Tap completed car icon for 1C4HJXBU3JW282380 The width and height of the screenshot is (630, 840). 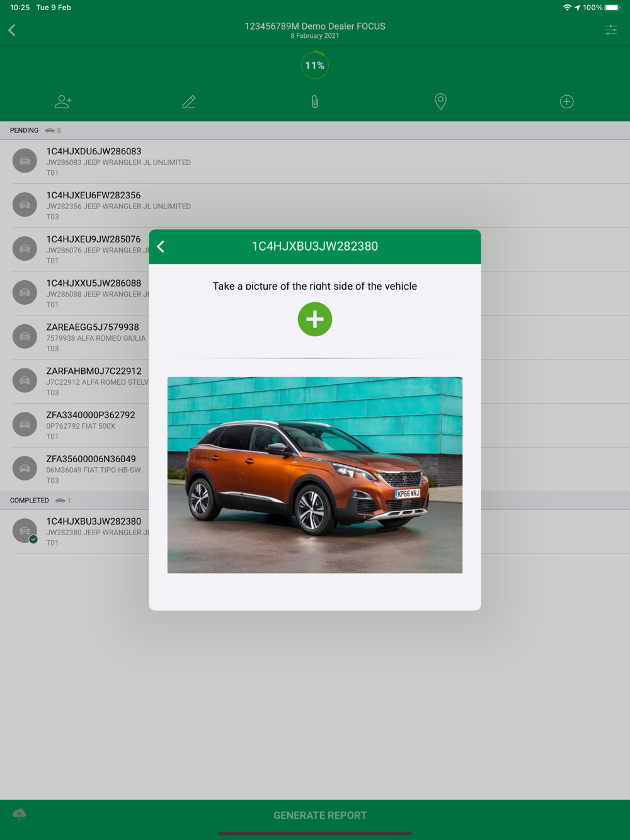pos(25,531)
